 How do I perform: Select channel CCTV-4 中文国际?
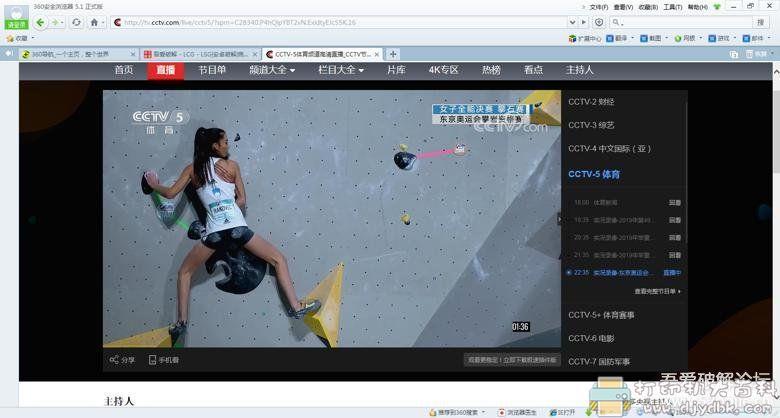[x=609, y=148]
